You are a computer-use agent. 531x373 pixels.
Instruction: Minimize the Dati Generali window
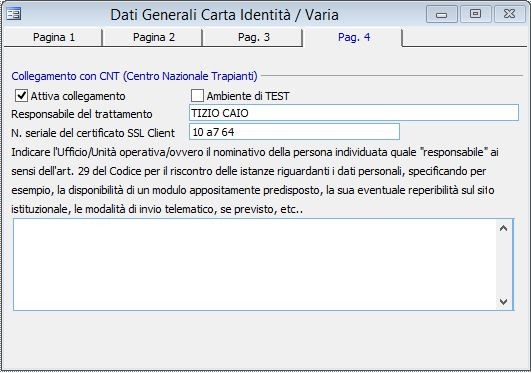pyautogui.click(x=441, y=14)
